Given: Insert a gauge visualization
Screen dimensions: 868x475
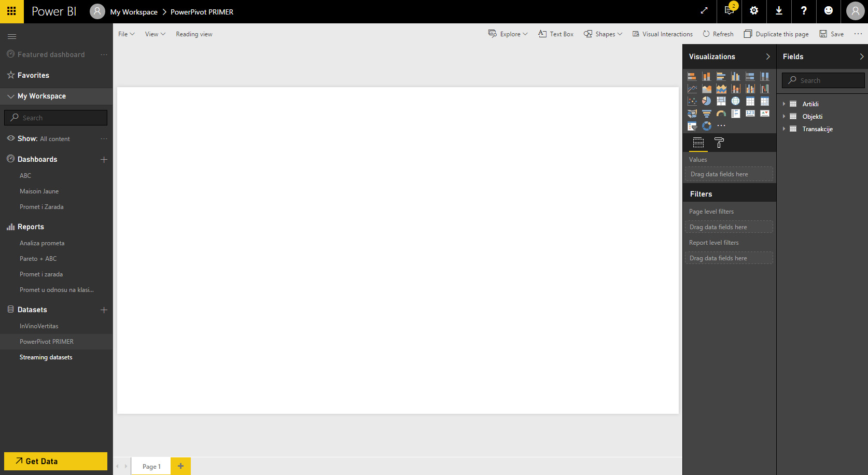Looking at the screenshot, I should click(x=721, y=114).
